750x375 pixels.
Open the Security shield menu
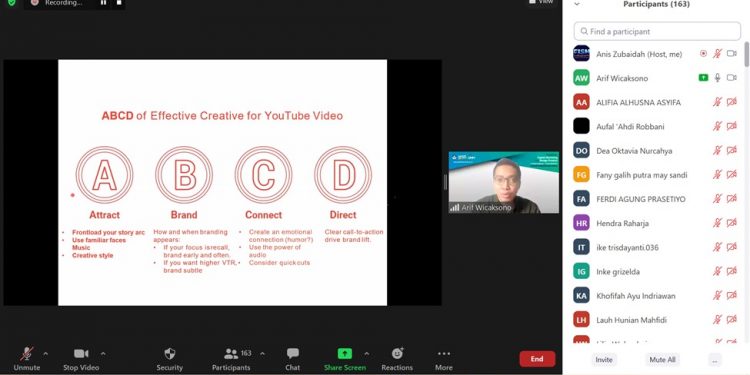(x=169, y=359)
